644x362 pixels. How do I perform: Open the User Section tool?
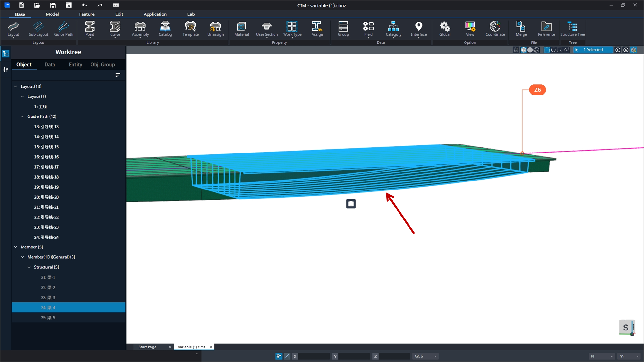point(267,29)
